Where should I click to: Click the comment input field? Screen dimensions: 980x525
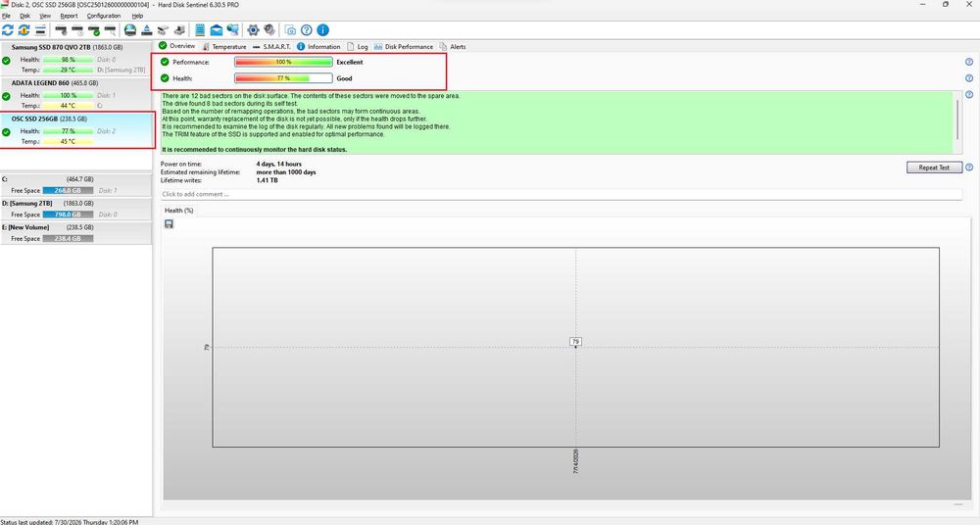coord(561,194)
